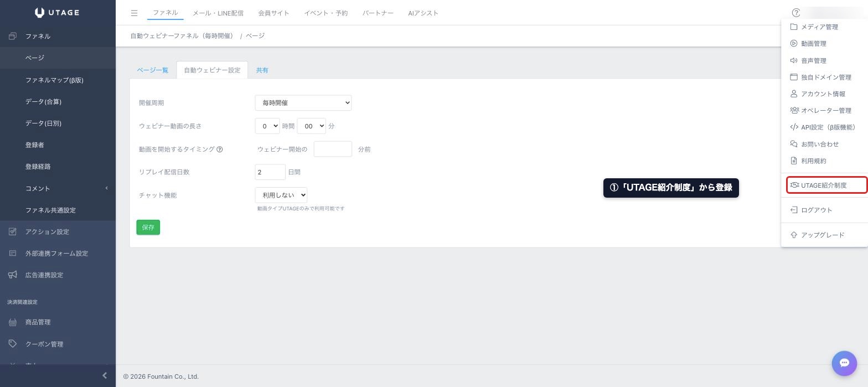Click the account info person icon
The height and width of the screenshot is (387, 868).
pos(794,94)
